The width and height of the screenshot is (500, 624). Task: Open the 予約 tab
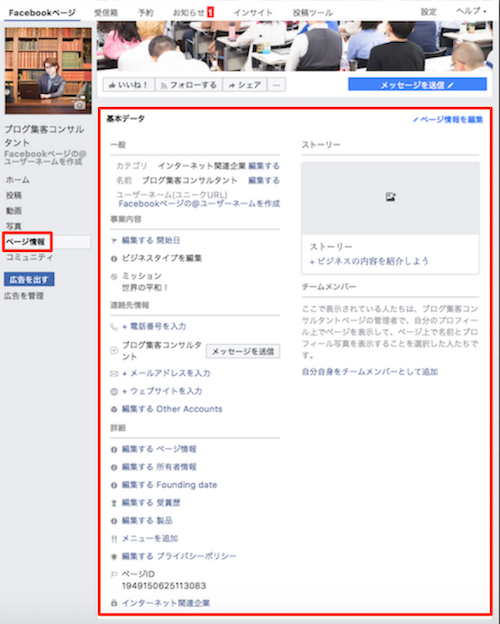coord(146,12)
